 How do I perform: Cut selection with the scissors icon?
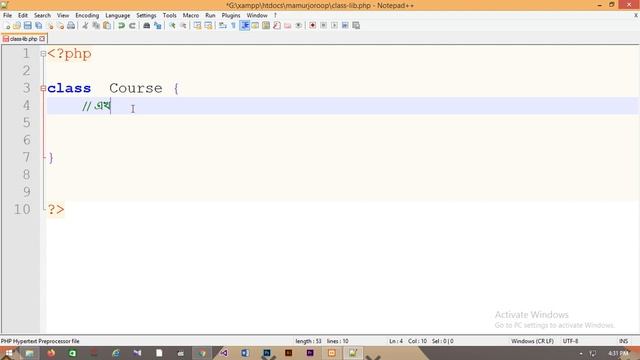pos(85,26)
